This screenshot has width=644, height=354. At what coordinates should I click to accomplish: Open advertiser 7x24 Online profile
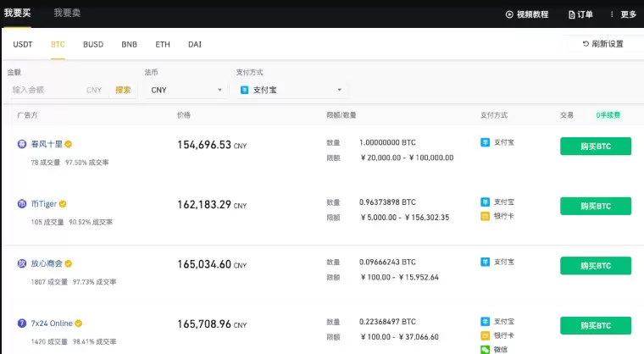coord(52,324)
